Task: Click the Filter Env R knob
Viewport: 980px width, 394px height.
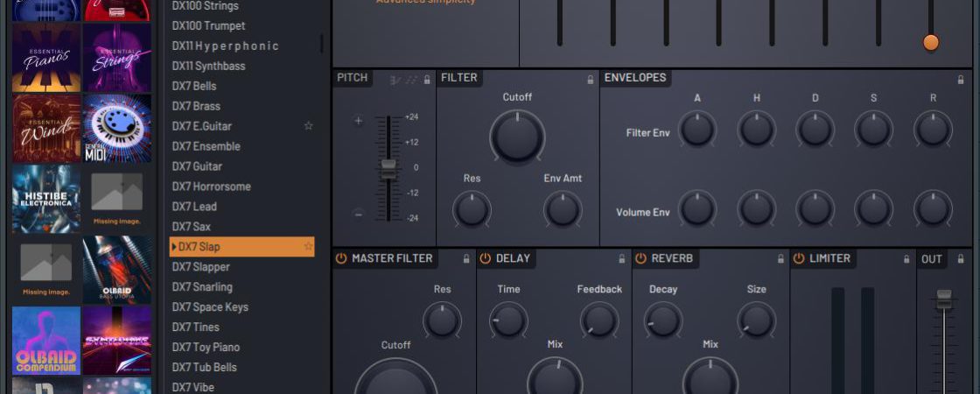Action: click(x=933, y=130)
